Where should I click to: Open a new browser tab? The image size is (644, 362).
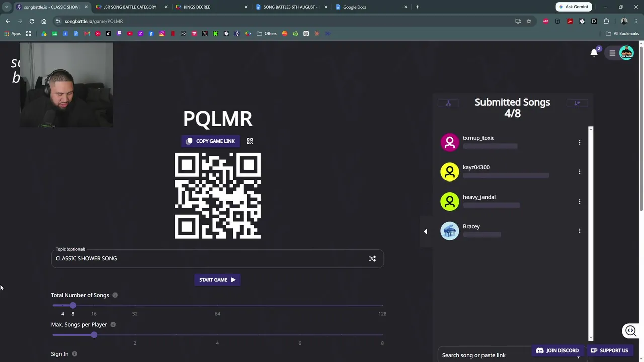[x=417, y=7]
